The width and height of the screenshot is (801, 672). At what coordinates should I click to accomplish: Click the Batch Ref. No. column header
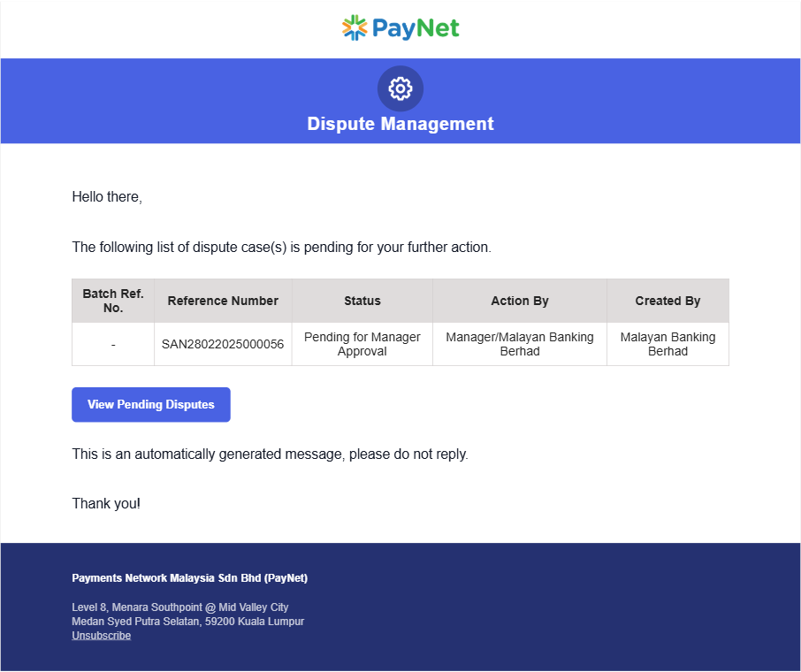click(x=113, y=301)
